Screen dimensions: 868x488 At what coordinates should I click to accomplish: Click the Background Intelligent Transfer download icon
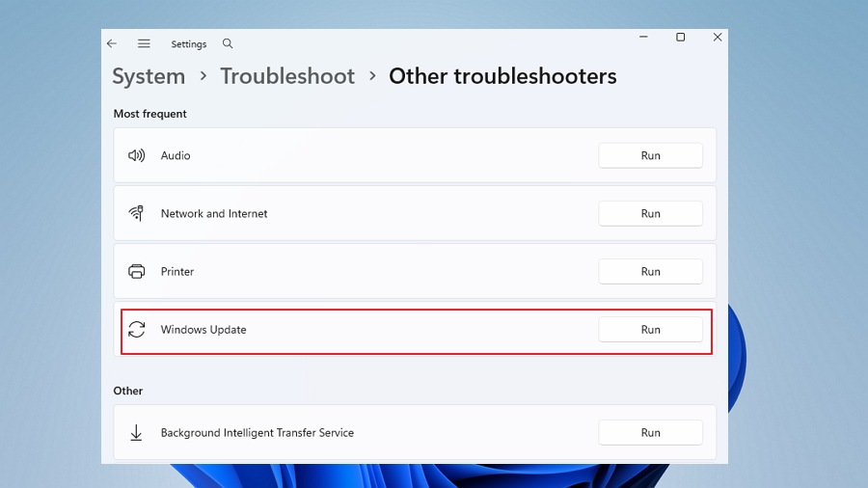tap(136, 433)
